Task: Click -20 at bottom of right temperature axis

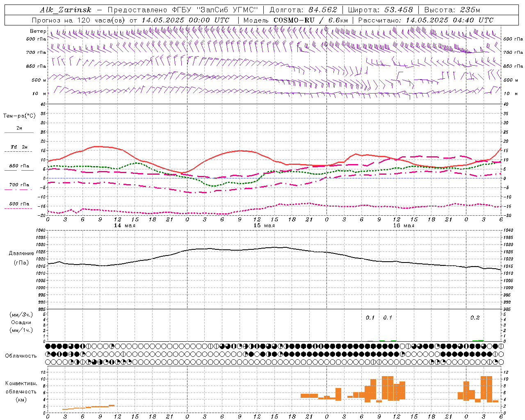Action: click(x=507, y=216)
